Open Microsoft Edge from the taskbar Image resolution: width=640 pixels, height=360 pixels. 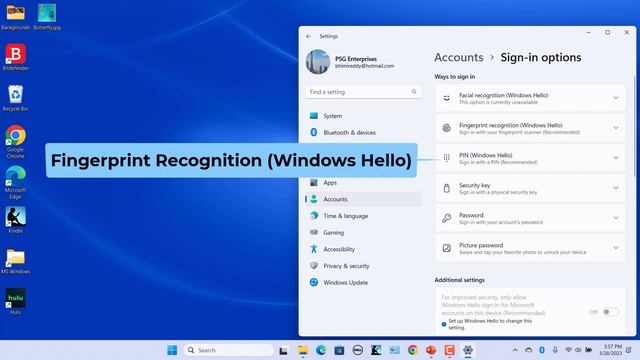pyautogui.click(x=321, y=350)
